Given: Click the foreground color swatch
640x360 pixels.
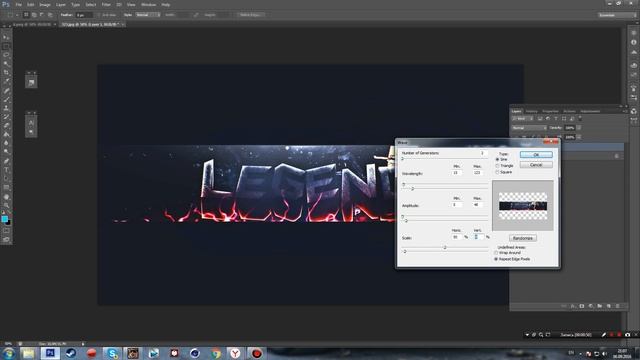Looking at the screenshot, I should (4, 219).
